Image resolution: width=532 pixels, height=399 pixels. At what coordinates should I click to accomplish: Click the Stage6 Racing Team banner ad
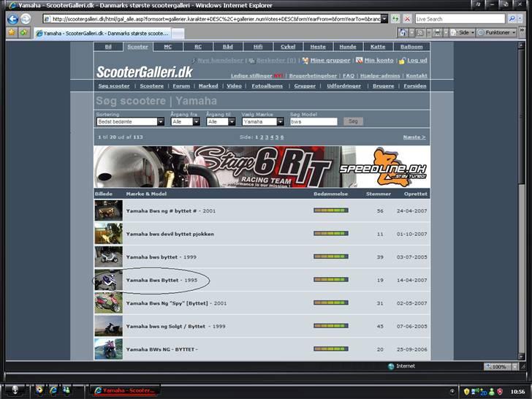point(262,167)
